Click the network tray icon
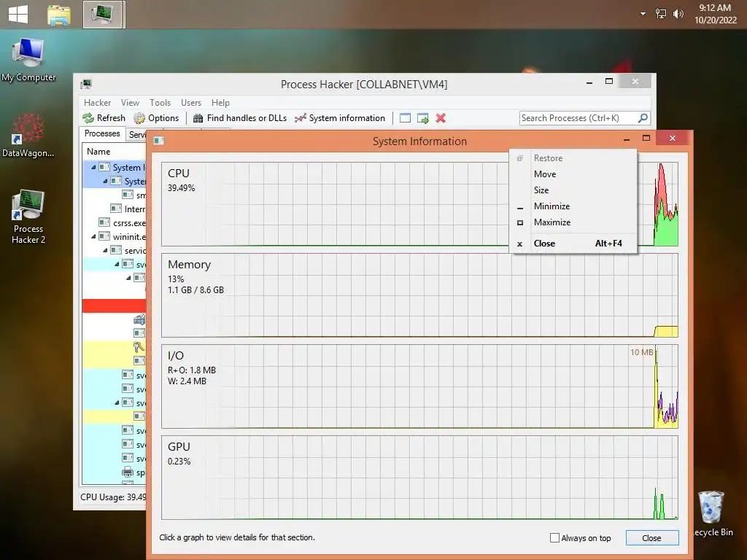This screenshot has height=560, width=747. pos(661,14)
